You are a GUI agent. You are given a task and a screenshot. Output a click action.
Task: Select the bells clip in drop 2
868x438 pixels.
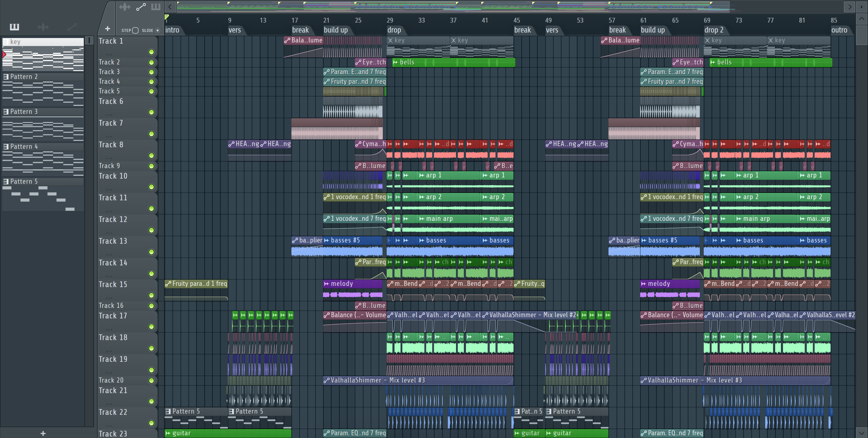click(x=771, y=62)
